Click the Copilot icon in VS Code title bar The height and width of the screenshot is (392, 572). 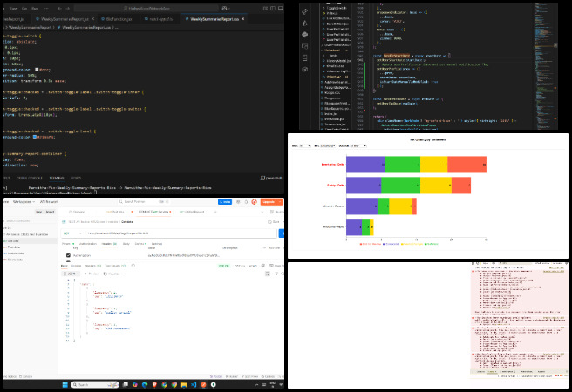click(x=224, y=8)
